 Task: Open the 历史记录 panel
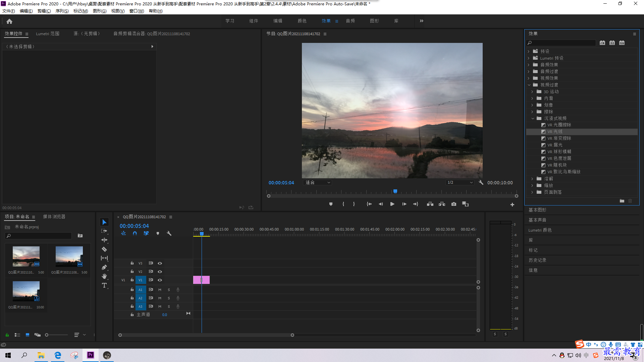pos(537,260)
